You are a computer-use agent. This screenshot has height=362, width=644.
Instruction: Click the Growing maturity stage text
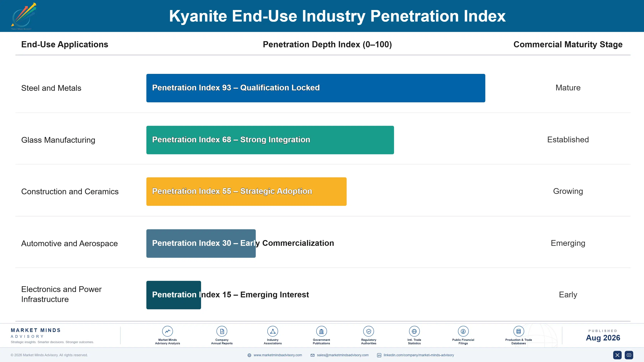(x=568, y=191)
